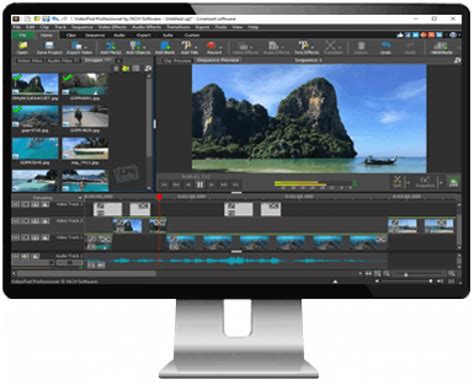474x385 pixels.
Task: Expand the Text Effects dropdown arrow
Action: click(312, 47)
